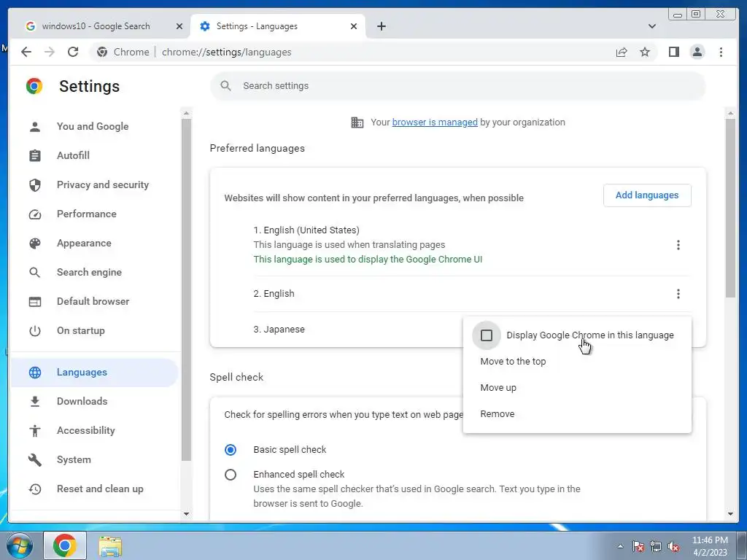Share this page via share icon
The width and height of the screenshot is (747, 560).
tap(622, 52)
